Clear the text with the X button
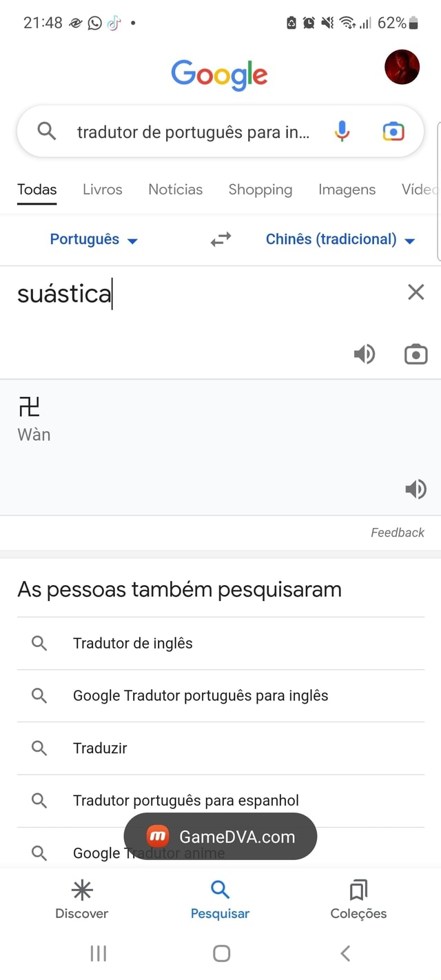Screen dimensions: 441x980 [x=416, y=292]
